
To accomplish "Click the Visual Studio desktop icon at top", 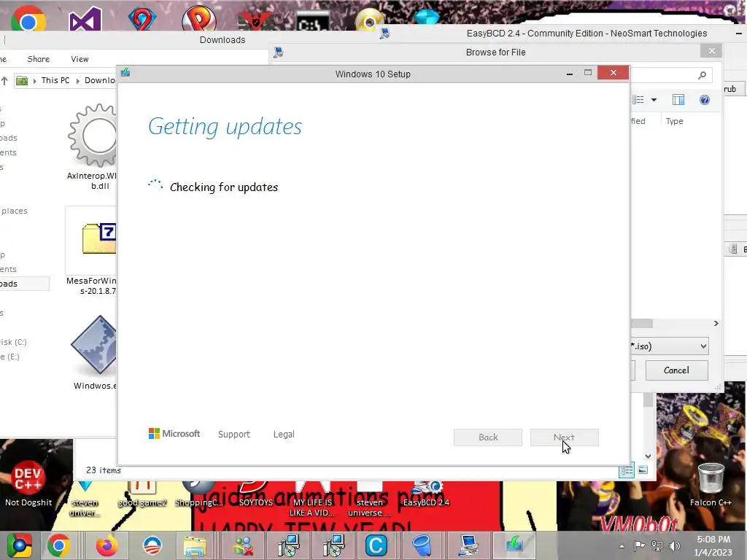I will tap(85, 19).
